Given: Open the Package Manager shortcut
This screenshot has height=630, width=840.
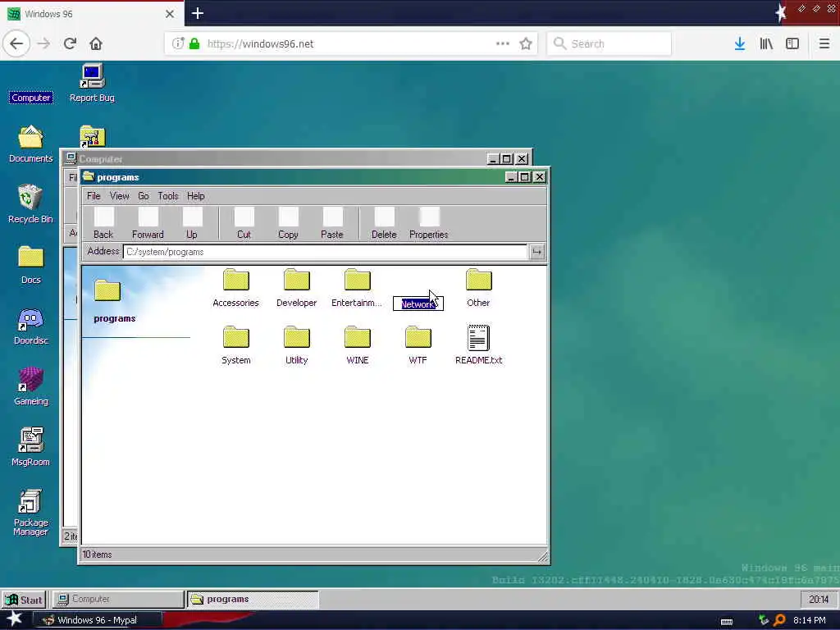Looking at the screenshot, I should [x=30, y=513].
